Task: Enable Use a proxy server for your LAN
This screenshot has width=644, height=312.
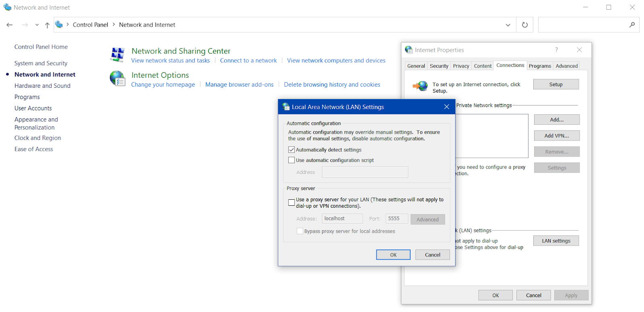Action: coord(291,202)
